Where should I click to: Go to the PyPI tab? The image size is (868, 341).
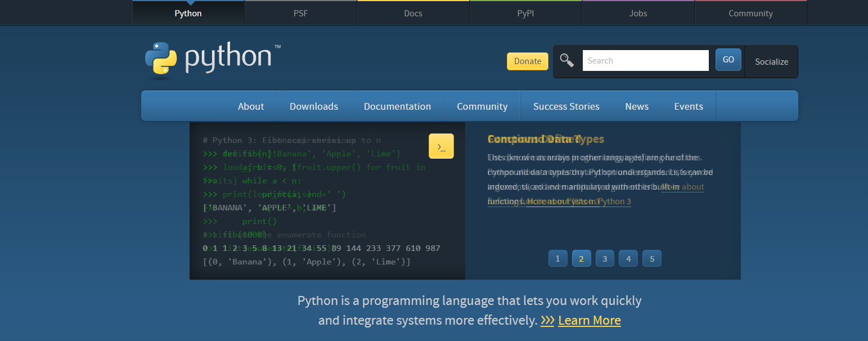[526, 13]
